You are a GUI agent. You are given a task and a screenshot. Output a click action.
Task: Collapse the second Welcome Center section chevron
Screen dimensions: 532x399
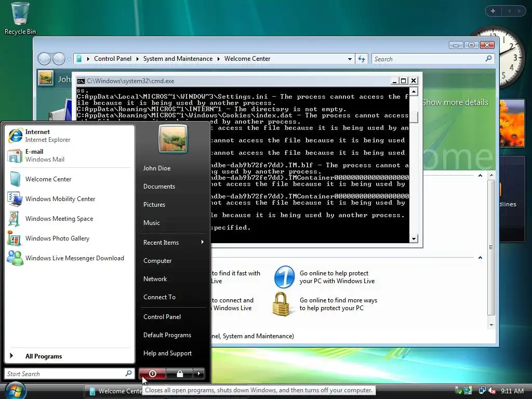480,258
